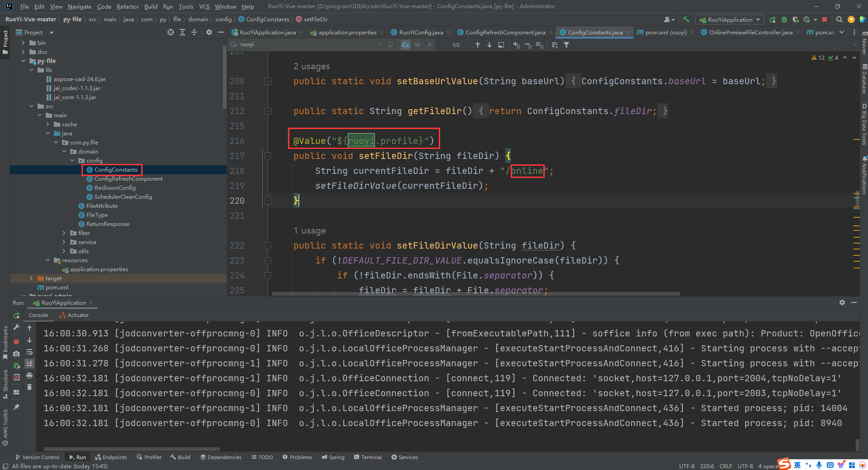Image resolution: width=868 pixels, height=470 pixels.
Task: Expand the target folder
Action: pyautogui.click(x=31, y=278)
